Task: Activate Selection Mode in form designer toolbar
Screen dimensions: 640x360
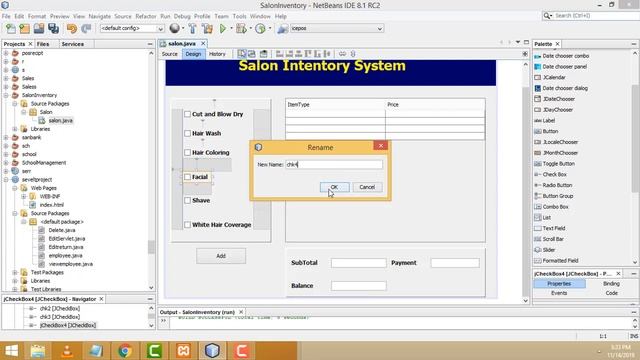Action: click(x=242, y=54)
